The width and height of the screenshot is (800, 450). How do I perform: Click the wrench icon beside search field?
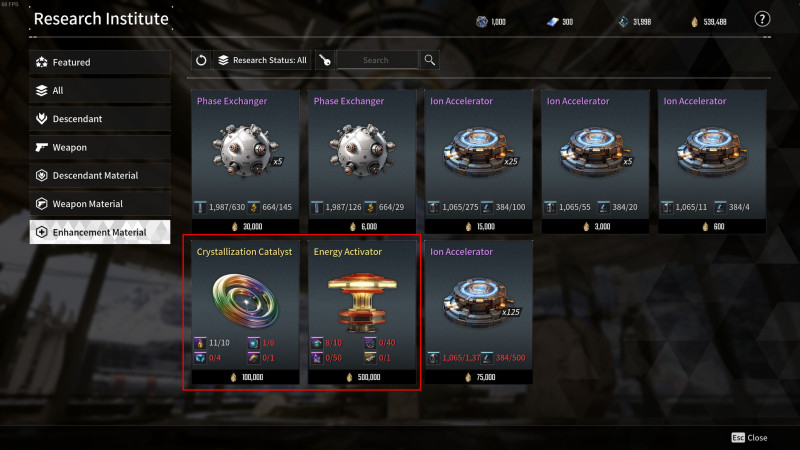coord(325,60)
